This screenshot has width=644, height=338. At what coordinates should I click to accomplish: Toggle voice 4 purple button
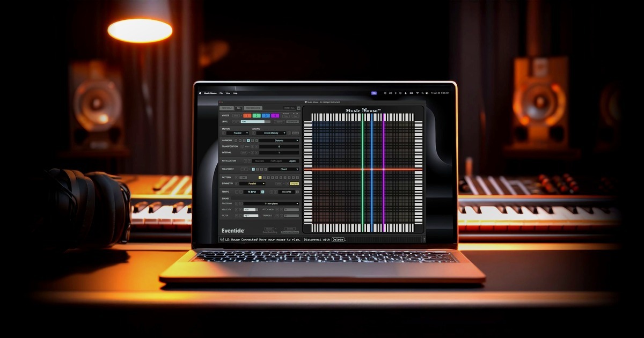click(x=275, y=115)
